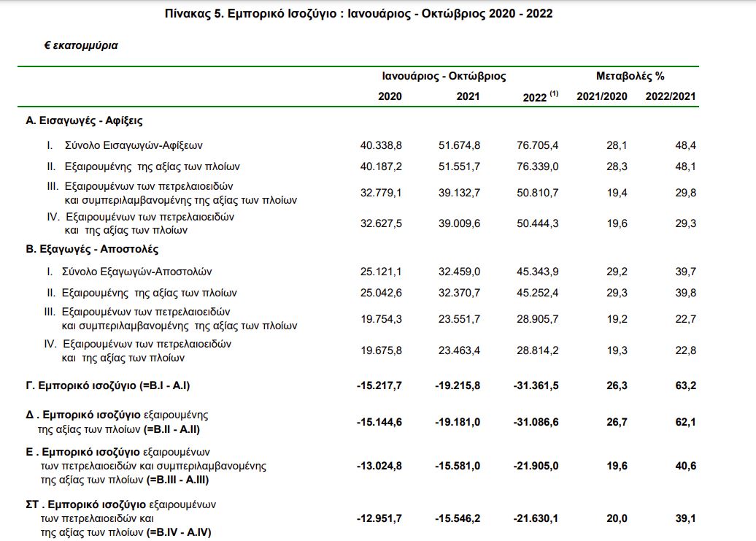
Task: Click the 20,0 percent change value
Action: [x=617, y=519]
